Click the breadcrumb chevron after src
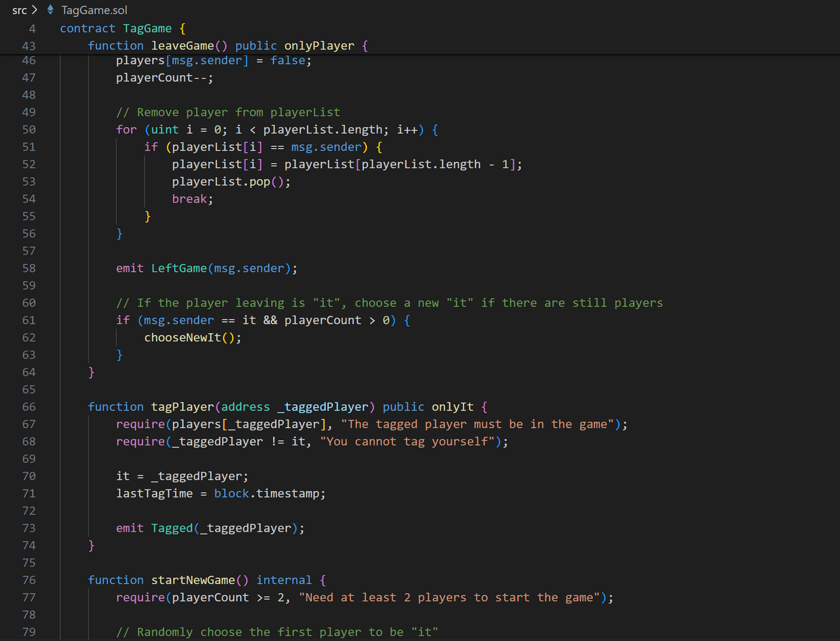The width and height of the screenshot is (840, 641). [x=35, y=10]
